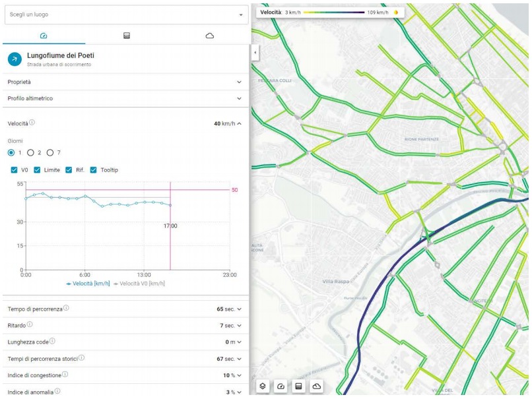Click the 50 limit label on chart
532x399 pixels.
234,190
